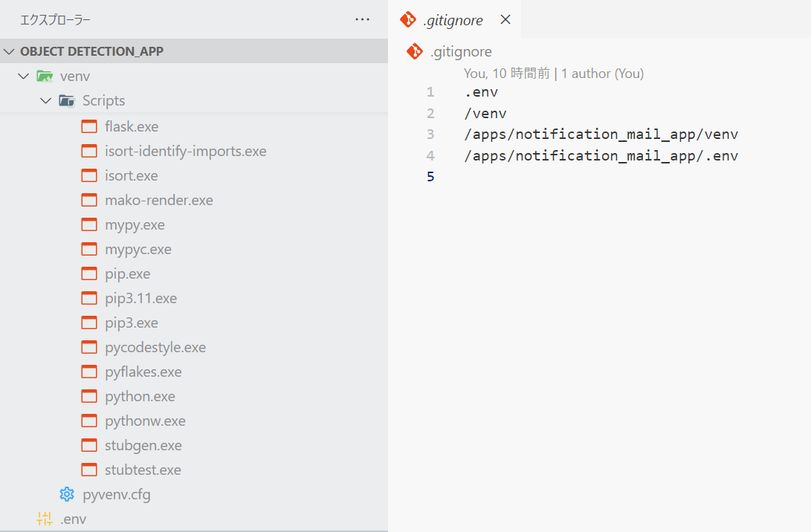Click the git icon in .gitignore tab
The height and width of the screenshot is (532, 811).
407,19
